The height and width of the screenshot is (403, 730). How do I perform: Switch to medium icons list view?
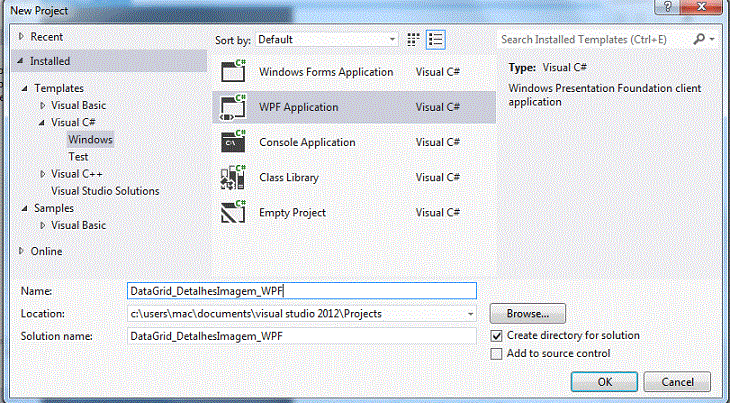pyautogui.click(x=436, y=40)
